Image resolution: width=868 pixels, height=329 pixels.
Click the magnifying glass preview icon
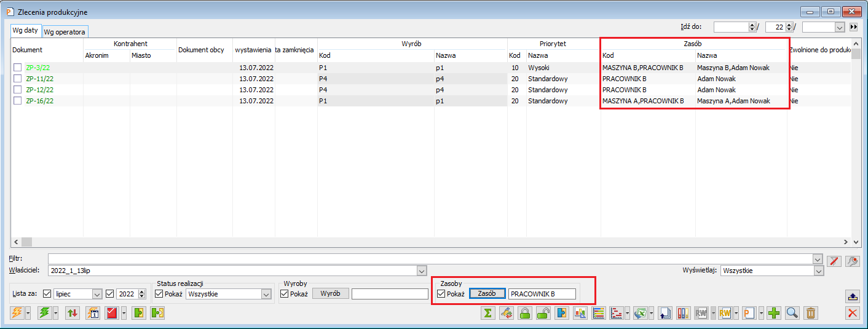(792, 313)
